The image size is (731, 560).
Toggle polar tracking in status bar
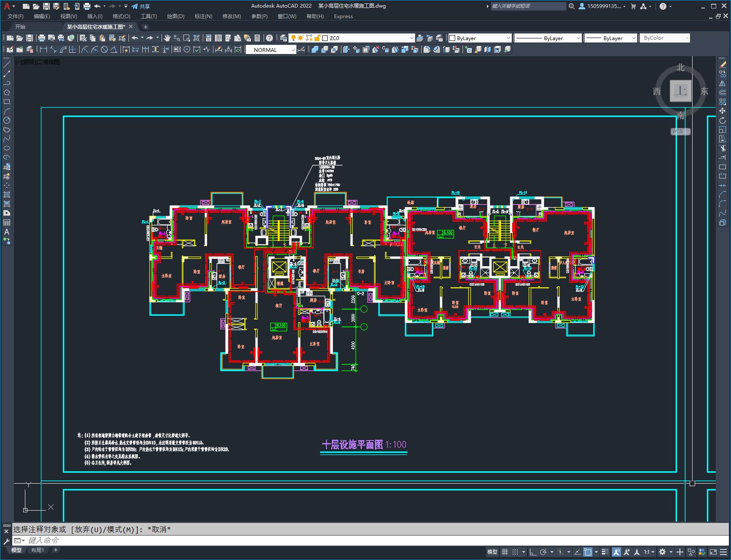[543, 552]
